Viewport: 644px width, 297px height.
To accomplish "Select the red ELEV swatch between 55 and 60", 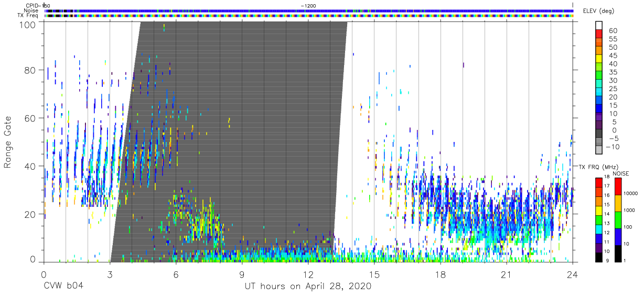I will pos(599,35).
